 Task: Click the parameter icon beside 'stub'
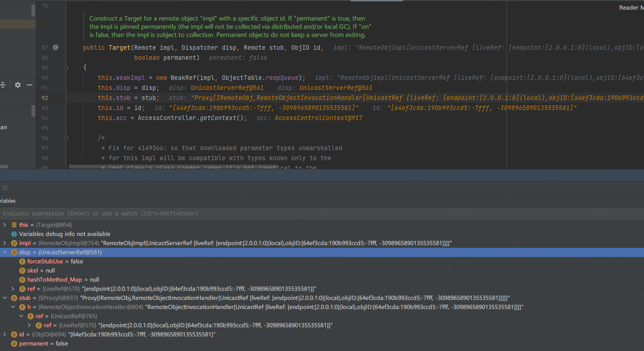point(14,298)
